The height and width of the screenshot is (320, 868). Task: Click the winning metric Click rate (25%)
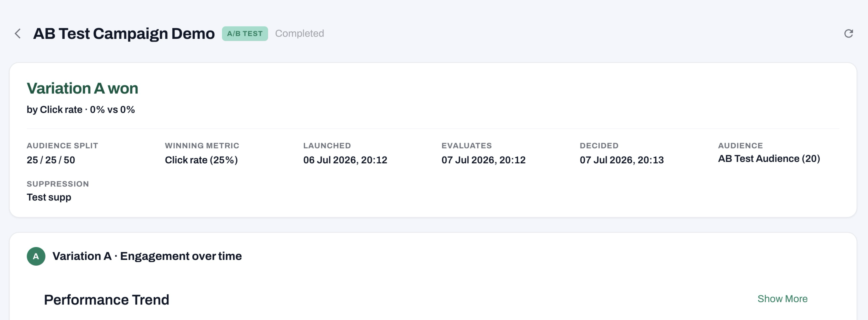click(201, 160)
